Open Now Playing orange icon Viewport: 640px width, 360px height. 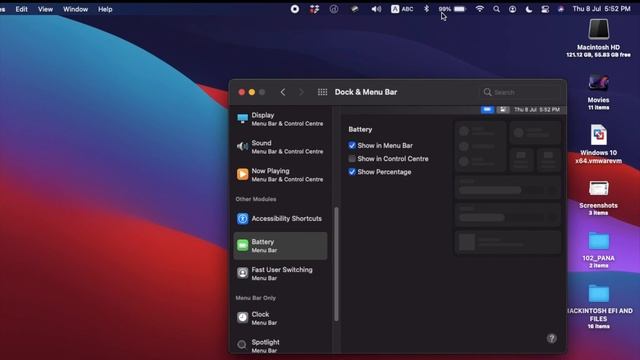(242, 174)
